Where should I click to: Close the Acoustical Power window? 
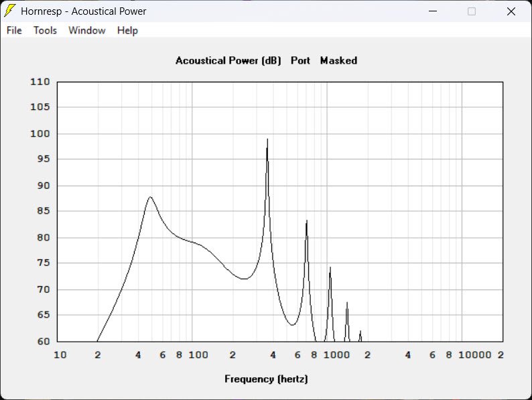tap(511, 11)
